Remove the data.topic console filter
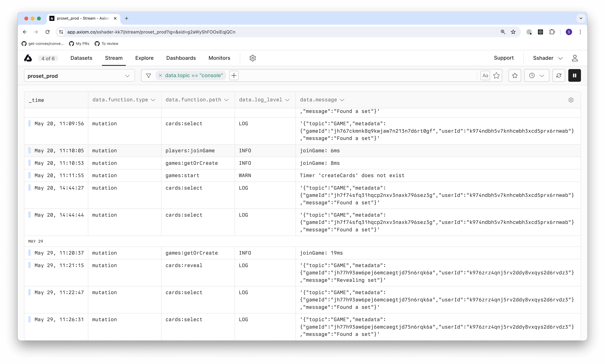 [160, 76]
